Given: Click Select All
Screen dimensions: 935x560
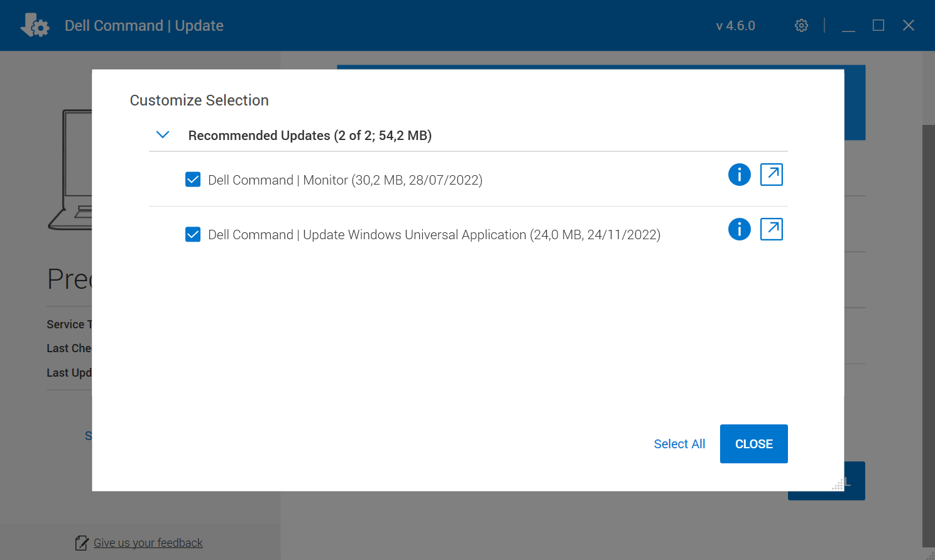Looking at the screenshot, I should click(679, 444).
